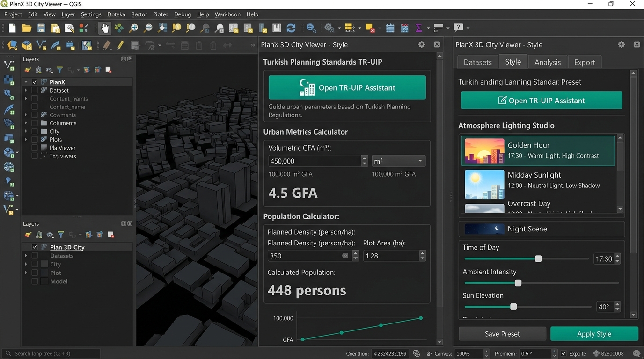Open the Identify Features globe tool

[x=311, y=28]
